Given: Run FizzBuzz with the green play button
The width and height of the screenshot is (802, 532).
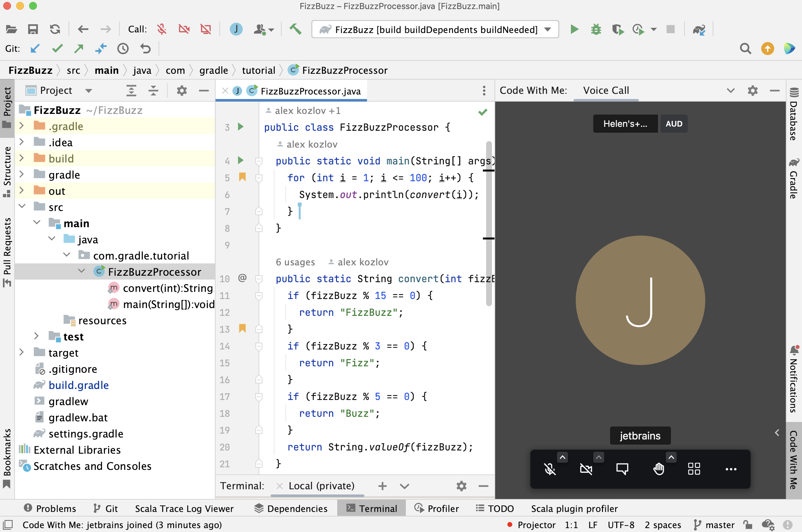Looking at the screenshot, I should pyautogui.click(x=574, y=29).
